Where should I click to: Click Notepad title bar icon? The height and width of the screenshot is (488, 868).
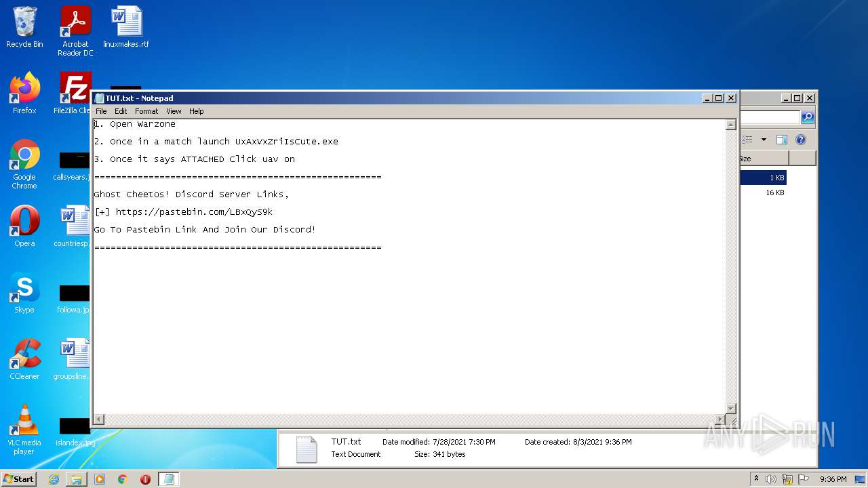point(100,98)
